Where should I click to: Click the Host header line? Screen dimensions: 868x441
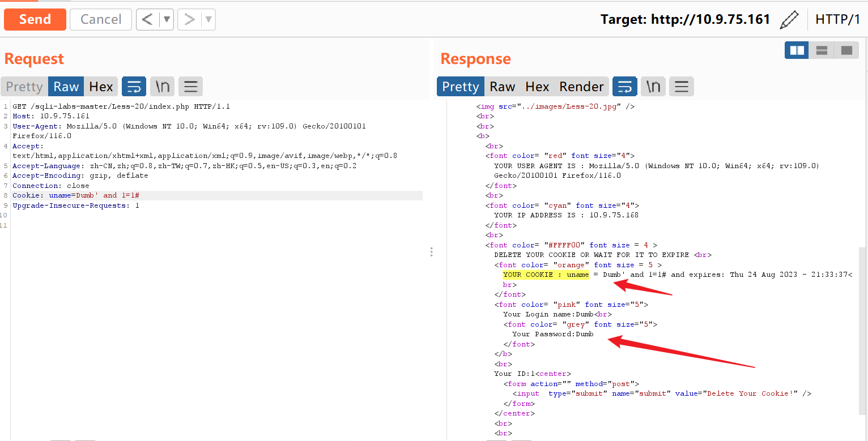(51, 116)
